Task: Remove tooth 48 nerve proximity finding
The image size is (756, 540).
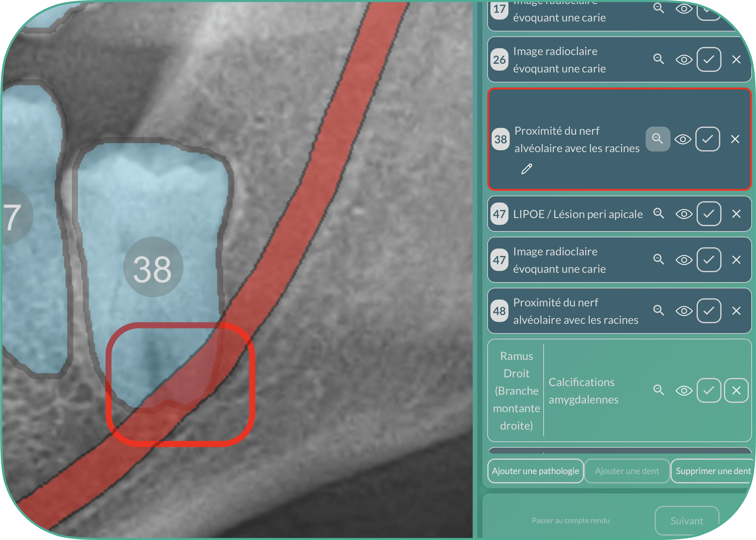Action: pyautogui.click(x=736, y=310)
